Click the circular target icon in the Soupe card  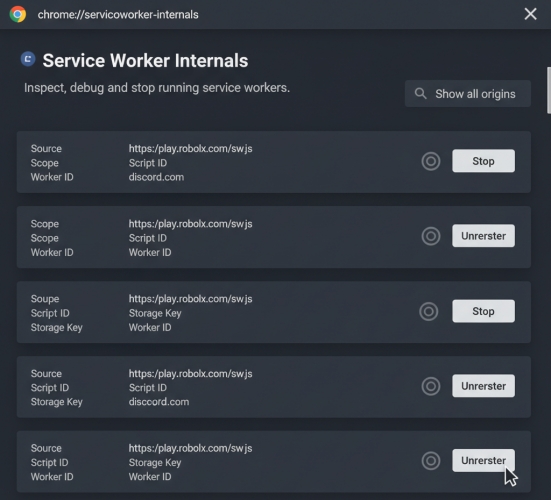429,311
